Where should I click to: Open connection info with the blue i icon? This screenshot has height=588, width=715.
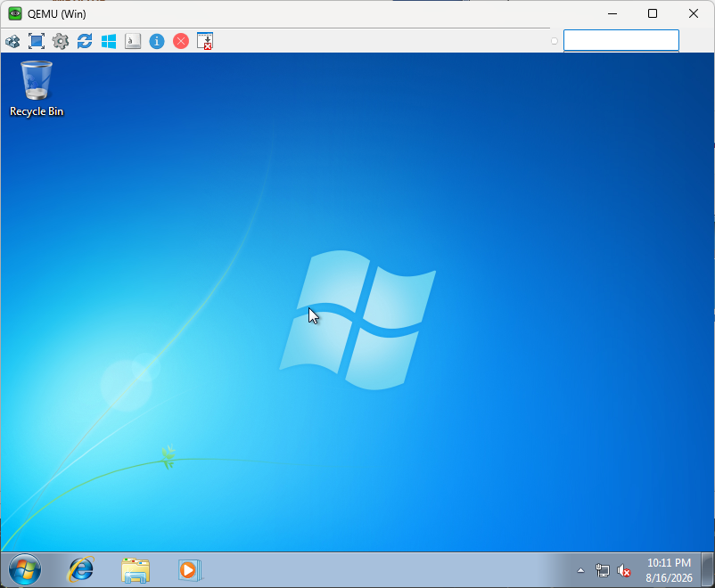click(157, 42)
